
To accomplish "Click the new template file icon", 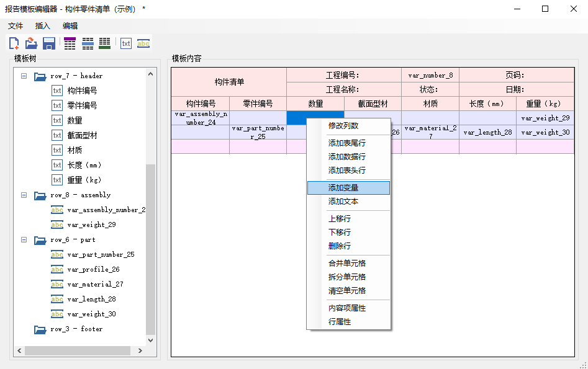I will 14,43.
